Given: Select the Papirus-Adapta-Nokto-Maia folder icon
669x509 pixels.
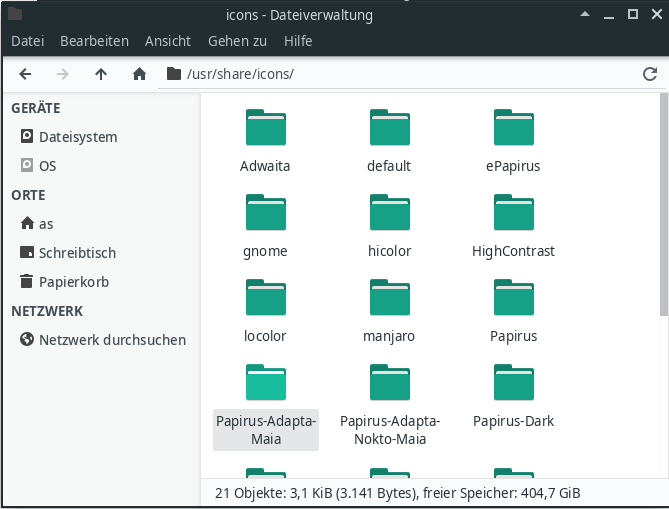Looking at the screenshot, I should coord(390,382).
